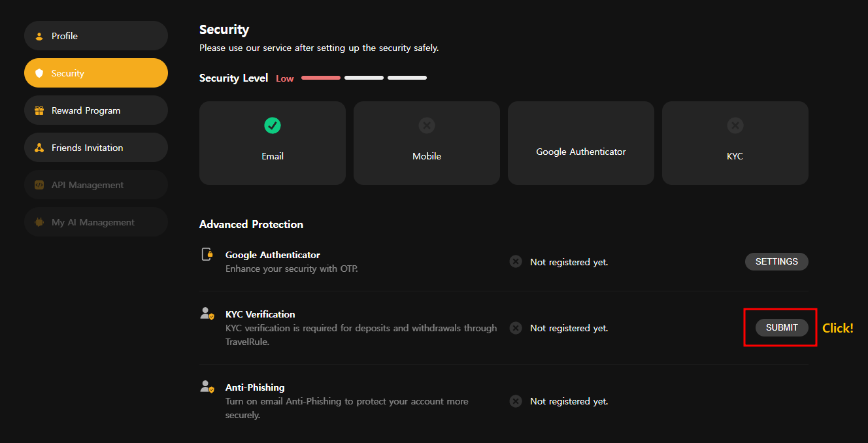Click the X icon on Mobile card
The width and height of the screenshot is (868, 443).
tap(427, 125)
